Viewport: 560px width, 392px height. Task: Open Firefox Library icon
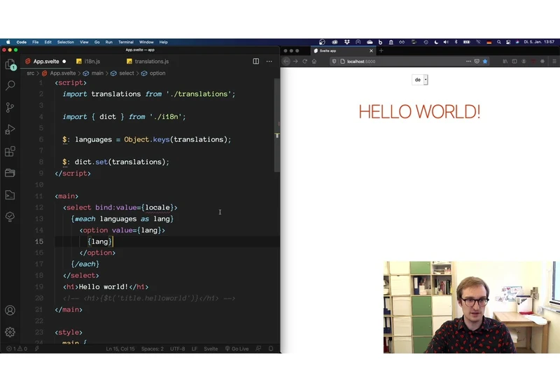tap(505, 62)
